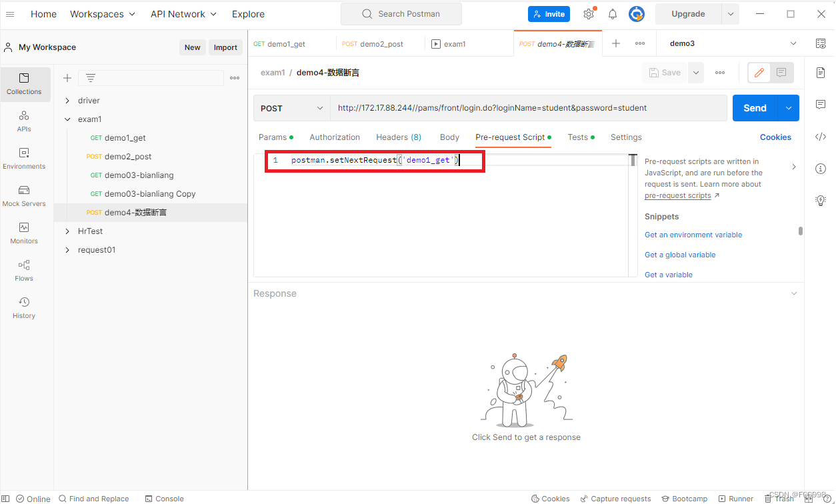This screenshot has height=504, width=836.
Task: Open History in the sidebar
Action: (24, 308)
